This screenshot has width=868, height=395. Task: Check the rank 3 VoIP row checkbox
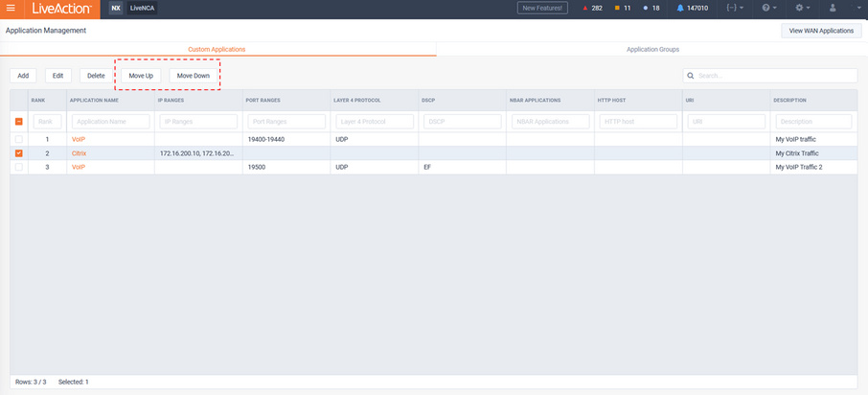19,167
